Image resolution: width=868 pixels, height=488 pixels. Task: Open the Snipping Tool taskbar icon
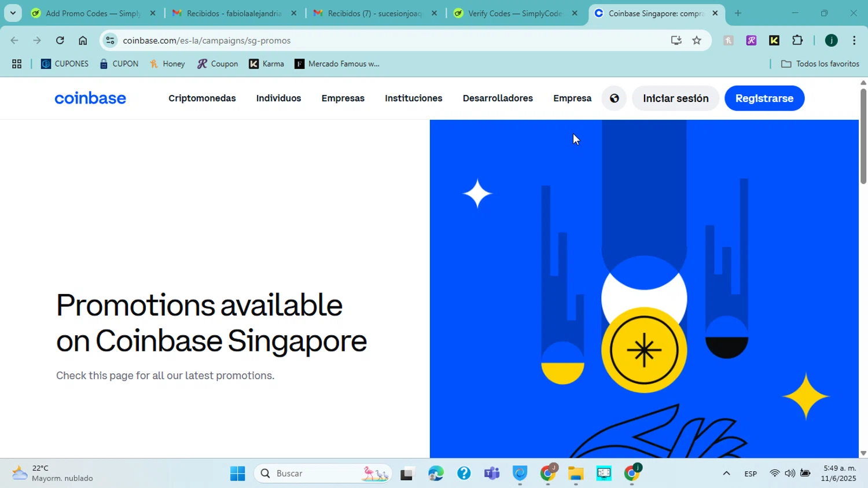click(x=604, y=474)
